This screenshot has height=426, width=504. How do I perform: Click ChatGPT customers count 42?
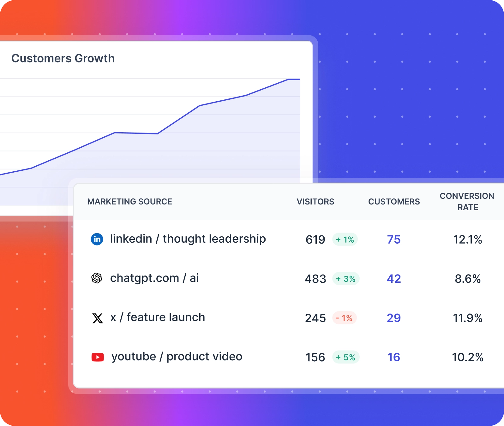tap(393, 279)
